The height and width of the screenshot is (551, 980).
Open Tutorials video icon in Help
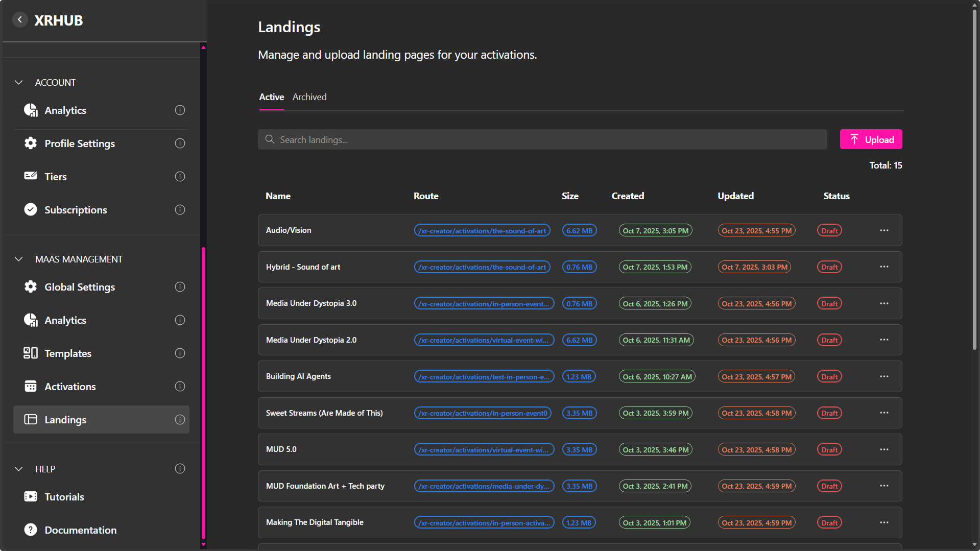(31, 496)
